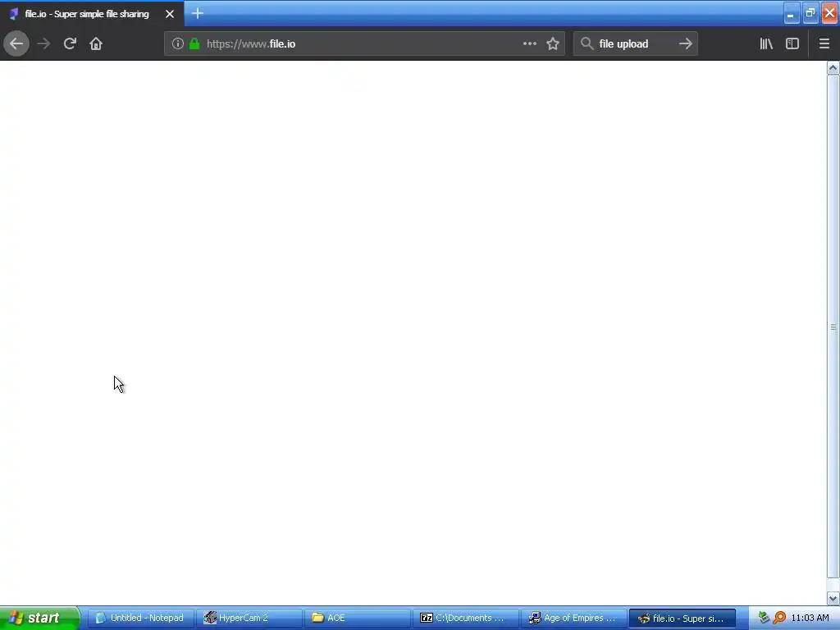
Task: Open page actions three-dot menu
Action: coord(529,43)
